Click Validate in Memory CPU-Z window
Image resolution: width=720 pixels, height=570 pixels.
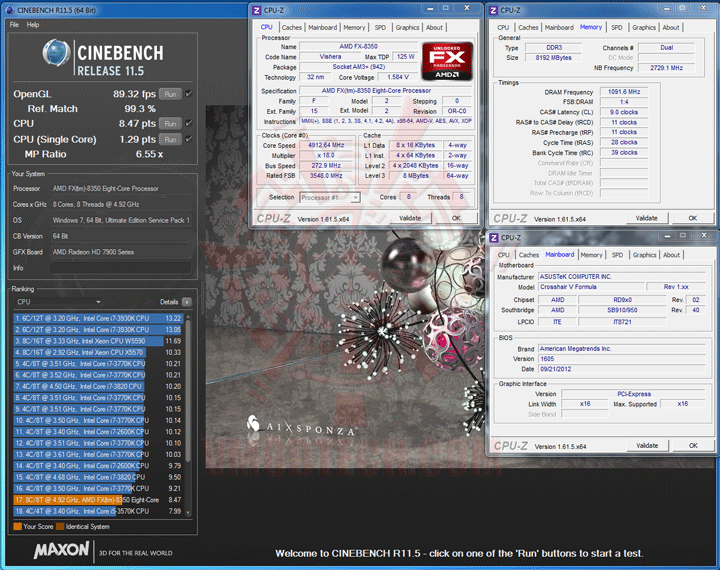[x=647, y=218]
